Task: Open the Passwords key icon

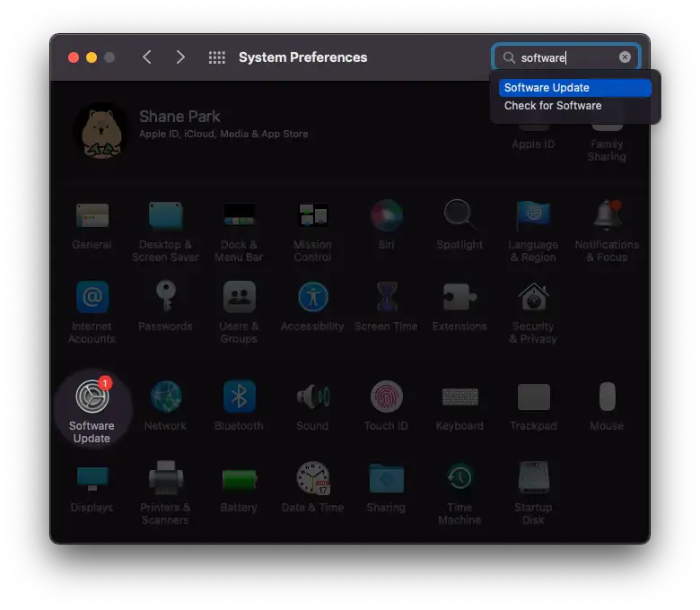Action: coord(166,296)
